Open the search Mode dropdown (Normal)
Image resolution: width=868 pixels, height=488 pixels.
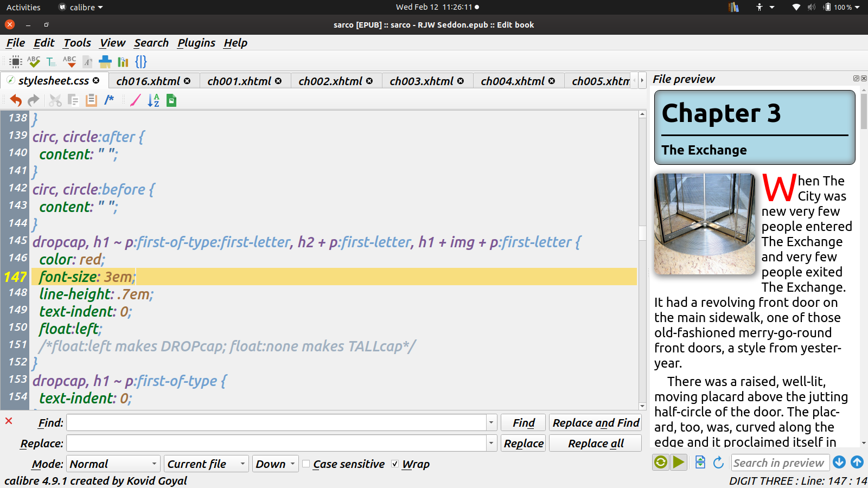point(113,464)
